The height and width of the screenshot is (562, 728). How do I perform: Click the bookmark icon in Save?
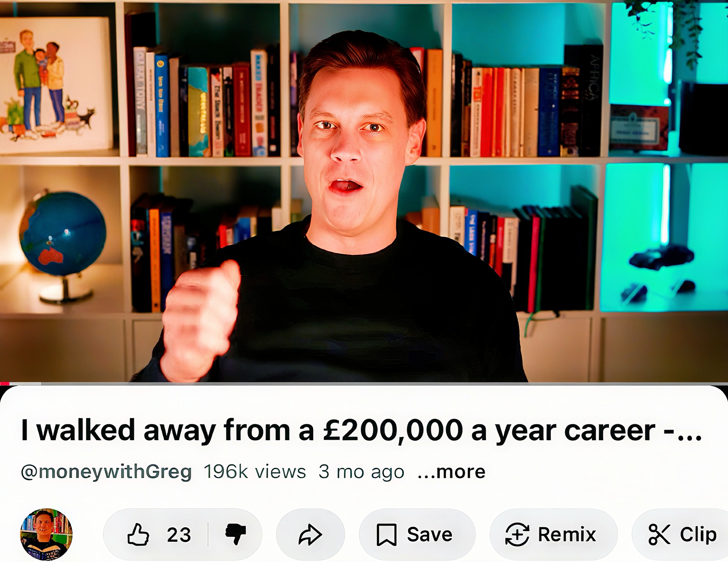click(x=386, y=535)
